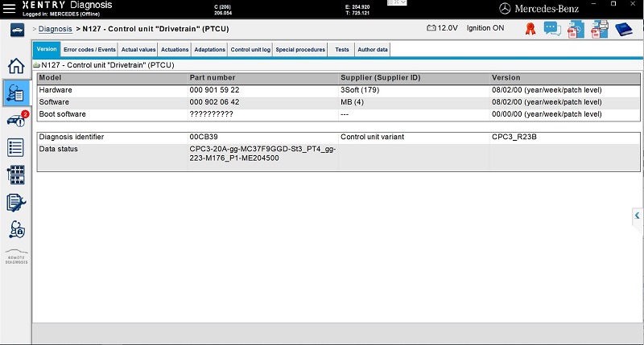Click the PDF document clock icon
Viewport: 644px width, 345px height.
[x=576, y=30]
